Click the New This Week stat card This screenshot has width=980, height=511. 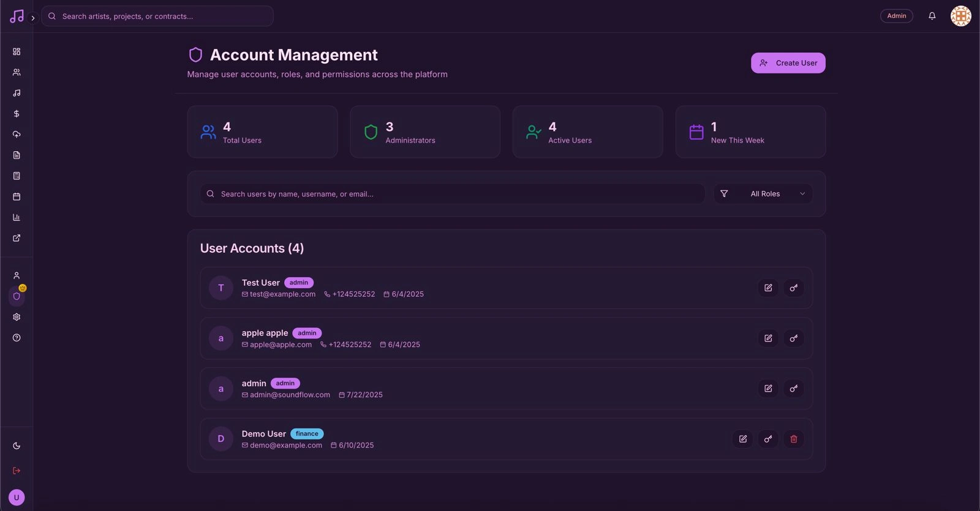pos(750,132)
